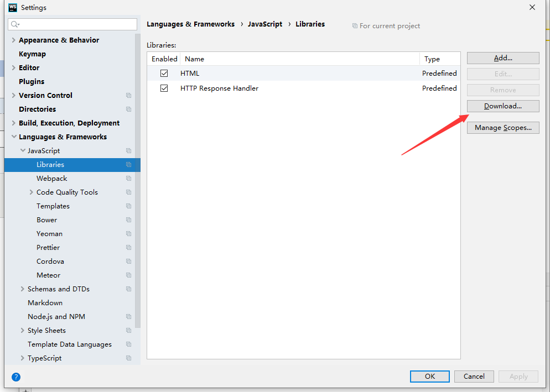Screen dimensions: 550x392
Task: Click the Download... button
Action: 503,106
